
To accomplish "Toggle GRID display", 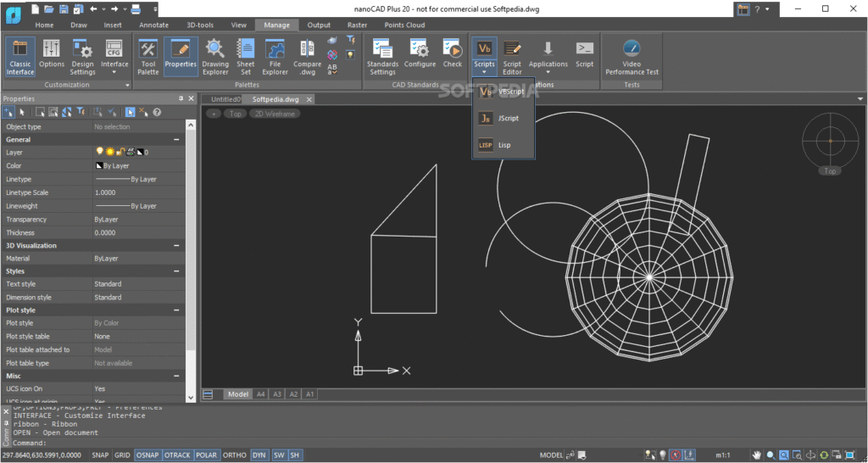I will coord(123,455).
